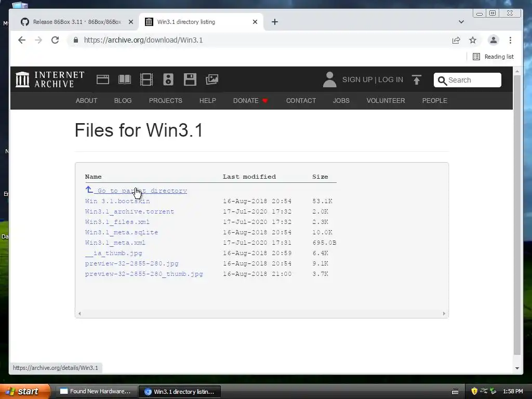Click the 1:58 PM taskbar clock

[x=513, y=391]
